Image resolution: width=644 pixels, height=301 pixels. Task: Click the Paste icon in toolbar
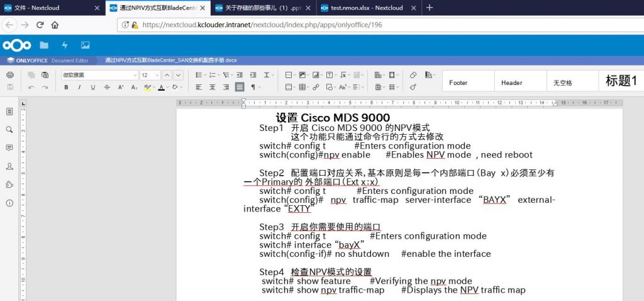(45, 75)
